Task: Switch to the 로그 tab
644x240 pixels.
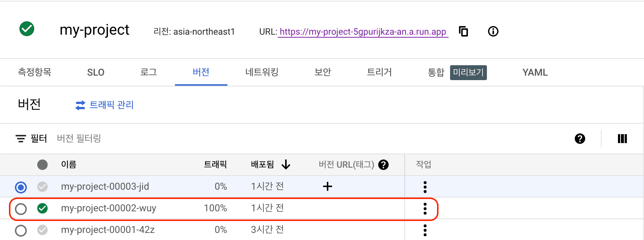Action: [149, 72]
